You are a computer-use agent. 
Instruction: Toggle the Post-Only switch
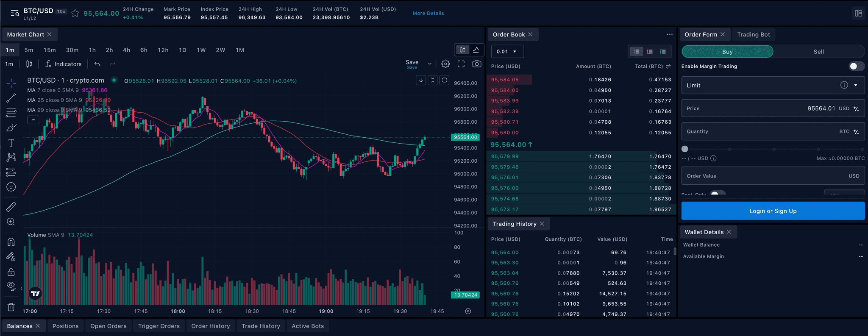(x=718, y=194)
